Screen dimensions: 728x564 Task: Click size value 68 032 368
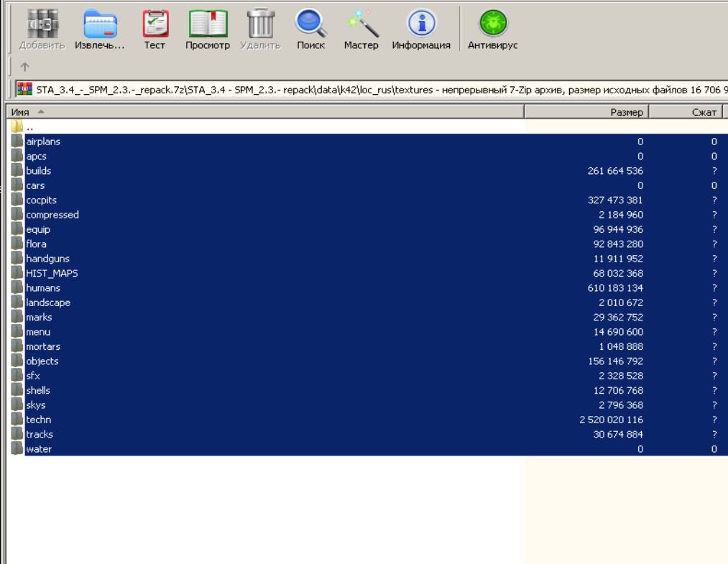tap(618, 273)
